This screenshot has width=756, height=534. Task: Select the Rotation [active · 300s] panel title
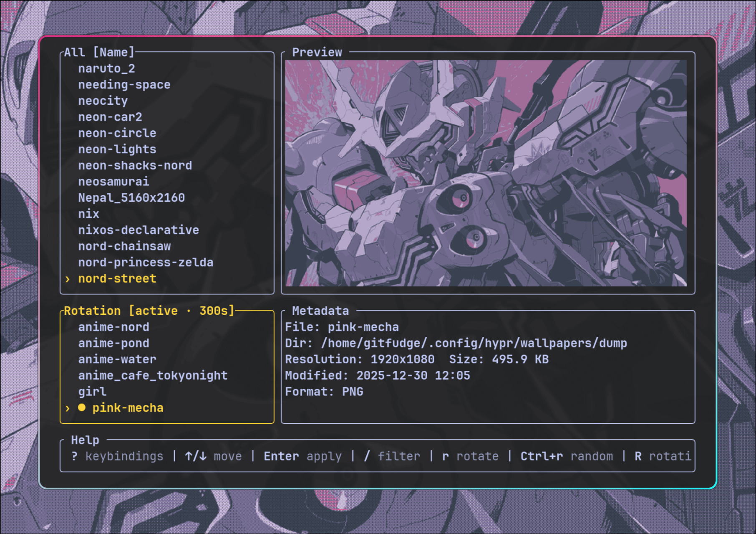coord(149,311)
